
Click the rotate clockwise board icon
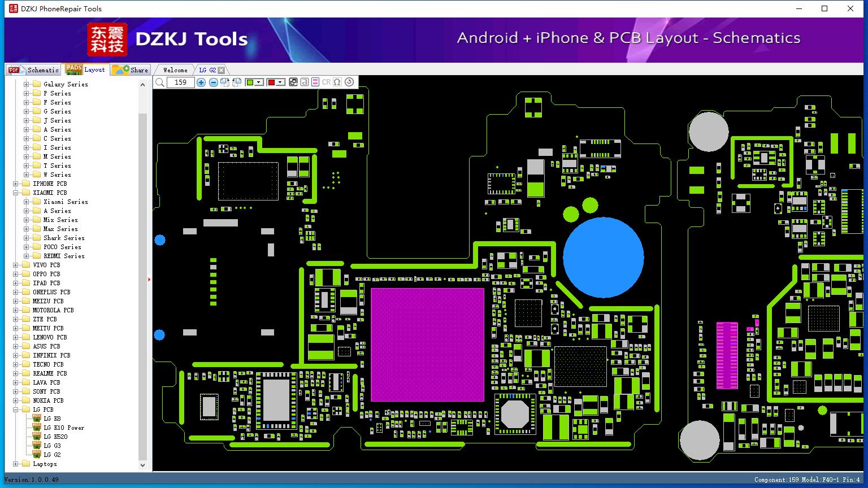pyautogui.click(x=225, y=82)
